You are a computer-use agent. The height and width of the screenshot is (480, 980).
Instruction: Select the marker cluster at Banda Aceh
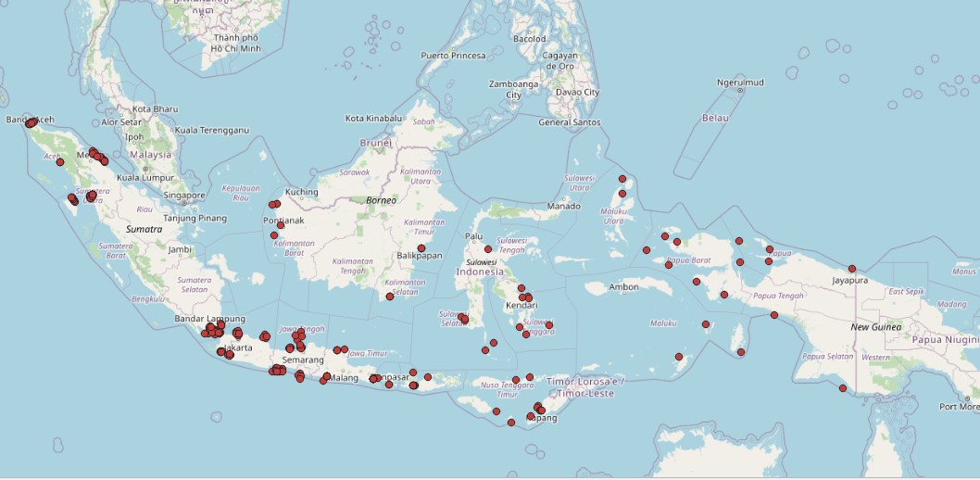(x=31, y=122)
